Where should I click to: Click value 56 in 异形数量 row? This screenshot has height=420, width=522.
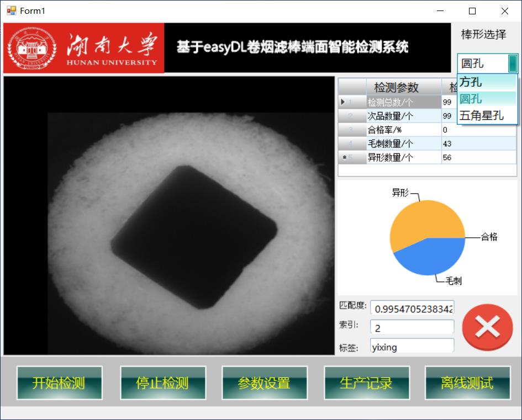coord(479,157)
